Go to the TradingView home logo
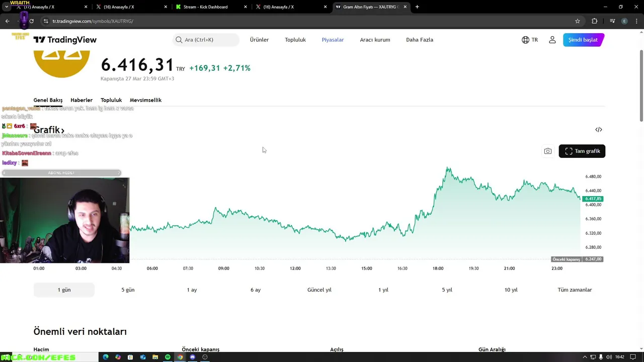Screen dimensions: 644x362 pyautogui.click(x=65, y=40)
